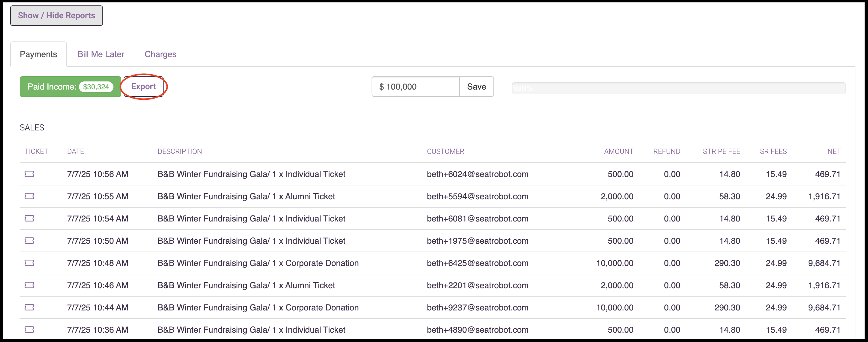The width and height of the screenshot is (868, 342).
Task: Click the AMOUNT column header
Action: coord(619,151)
